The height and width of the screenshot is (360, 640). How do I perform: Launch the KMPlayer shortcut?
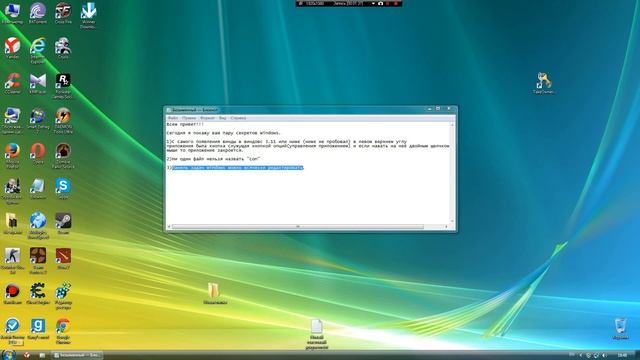pyautogui.click(x=38, y=83)
